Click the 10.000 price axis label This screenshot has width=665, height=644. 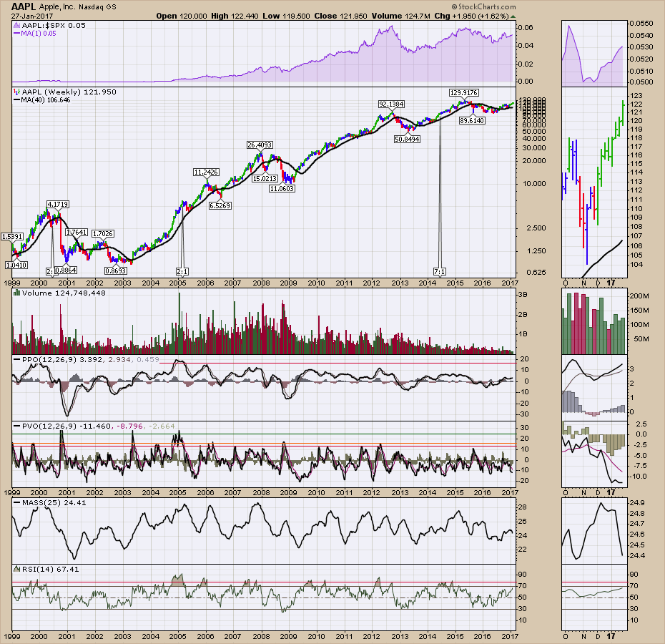tap(534, 184)
